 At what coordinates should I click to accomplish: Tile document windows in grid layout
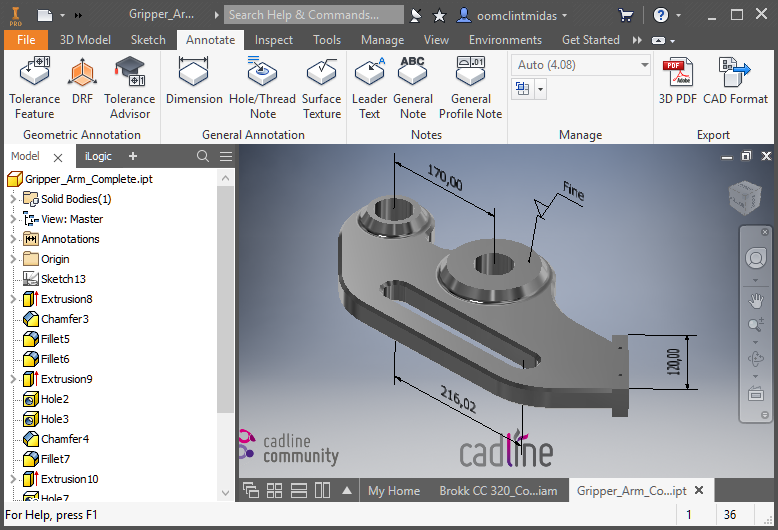274,491
